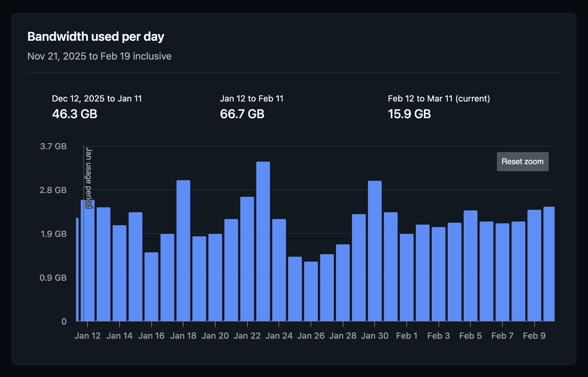Viewport: 588px width, 377px height.
Task: Click the Feb 12 to Mar 11 current period label
Action: tap(439, 98)
